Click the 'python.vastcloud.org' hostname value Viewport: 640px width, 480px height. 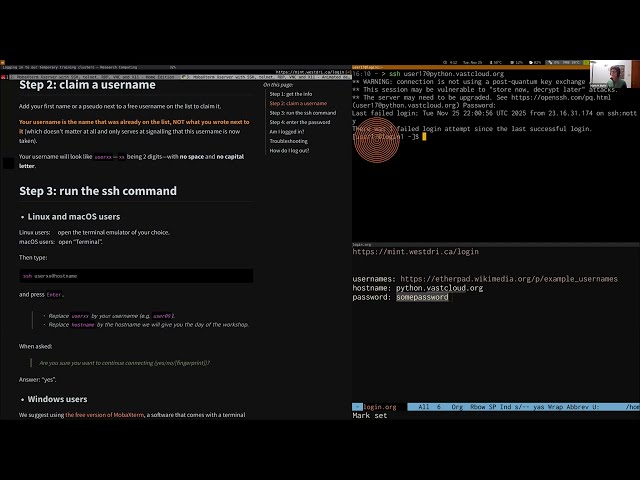point(439,288)
